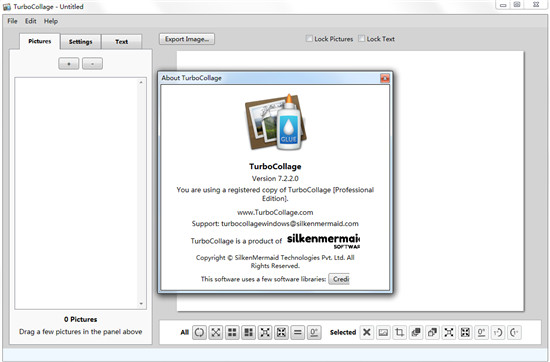Click "Drag a few pictures in the panel above"
This screenshot has width=550, height=362.
tap(81, 331)
